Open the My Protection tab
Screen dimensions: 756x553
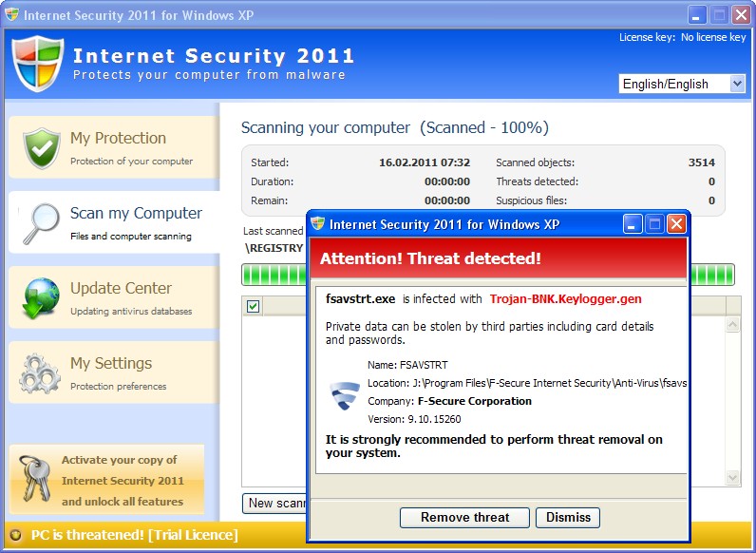click(114, 147)
